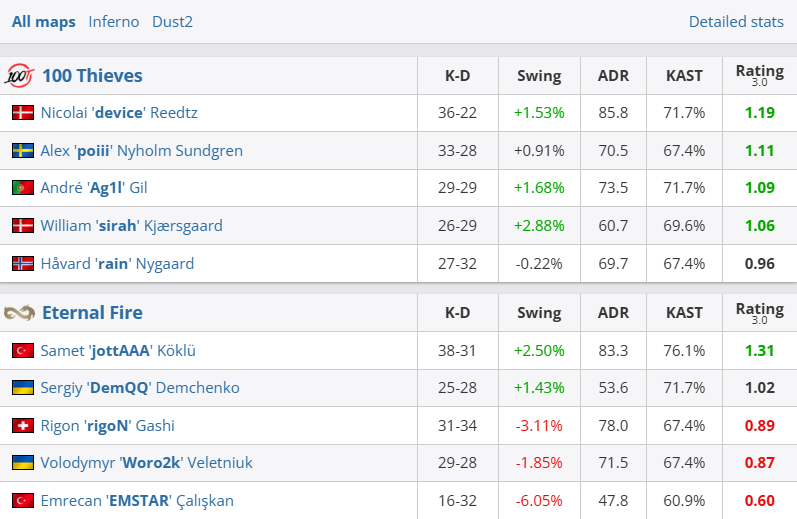Click the Ukrainian flag beside DemQQ
Image resolution: width=797 pixels, height=519 pixels.
22,388
